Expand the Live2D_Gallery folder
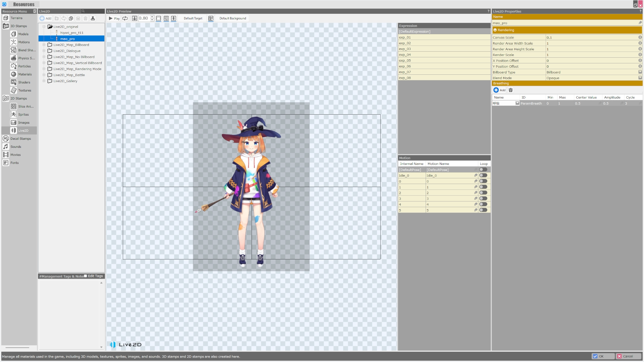Viewport: 644px width, 362px height. point(44,81)
